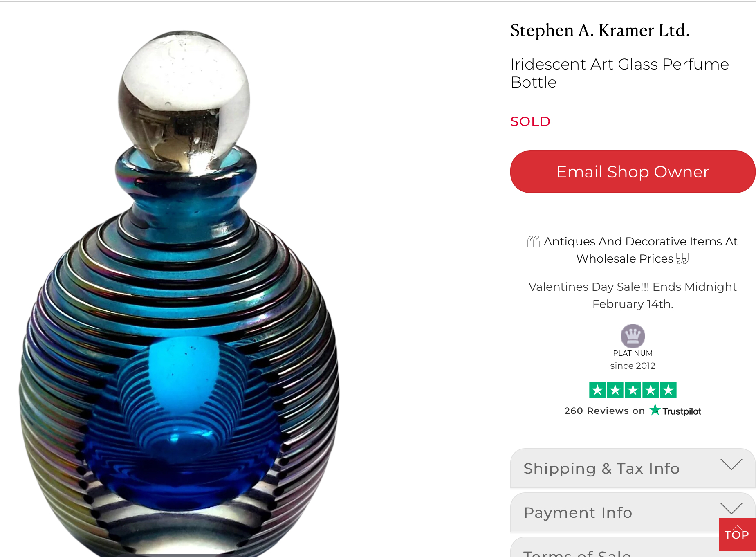Click the Email Shop Owner button

633,172
